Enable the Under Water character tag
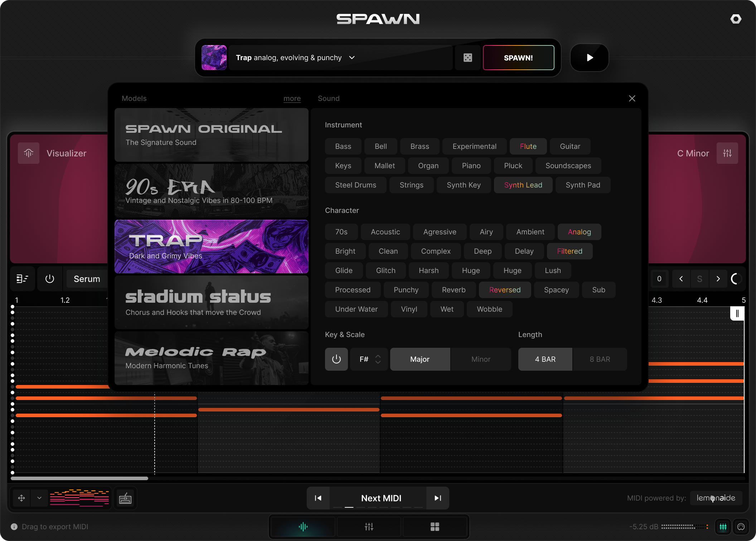 [356, 309]
